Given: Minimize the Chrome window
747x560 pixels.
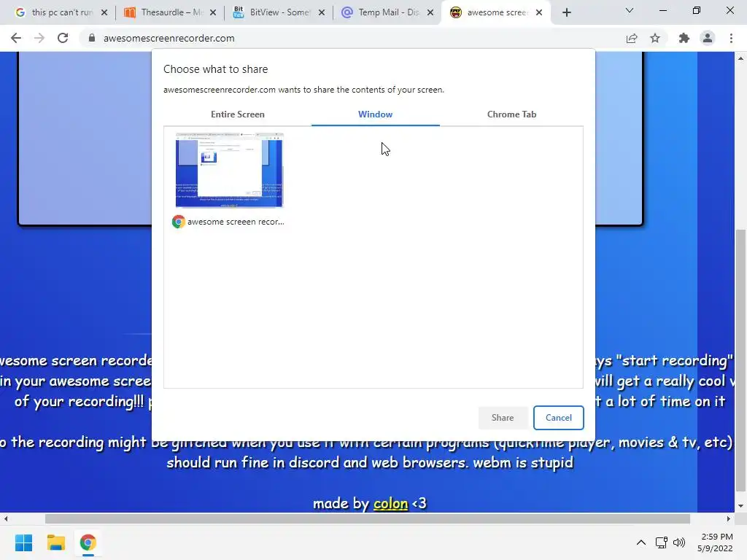Looking at the screenshot, I should pyautogui.click(x=662, y=10).
